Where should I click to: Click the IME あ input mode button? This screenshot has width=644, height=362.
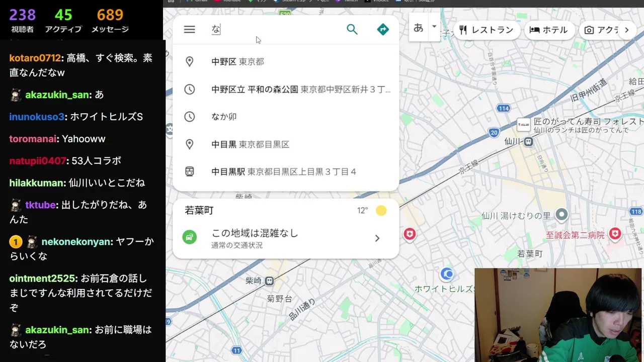coord(418,28)
